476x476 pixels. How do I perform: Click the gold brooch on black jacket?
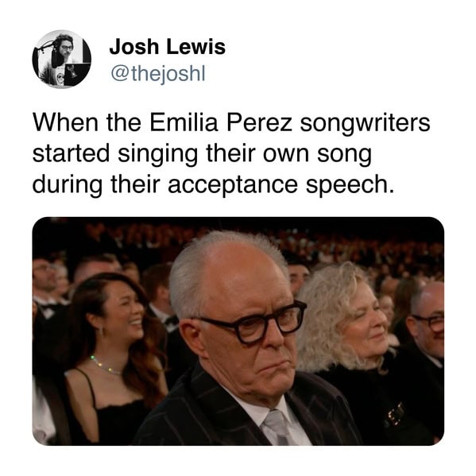pos(393,414)
